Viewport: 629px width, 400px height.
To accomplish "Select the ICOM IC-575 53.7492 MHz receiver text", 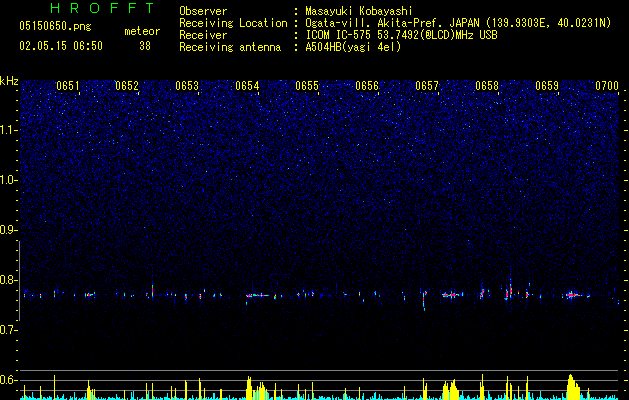I will (x=401, y=35).
